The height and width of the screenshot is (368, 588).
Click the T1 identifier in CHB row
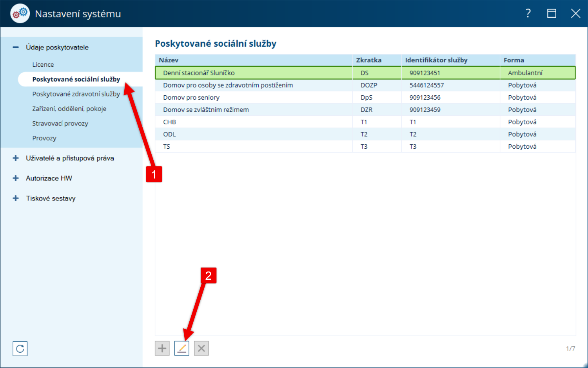(413, 122)
